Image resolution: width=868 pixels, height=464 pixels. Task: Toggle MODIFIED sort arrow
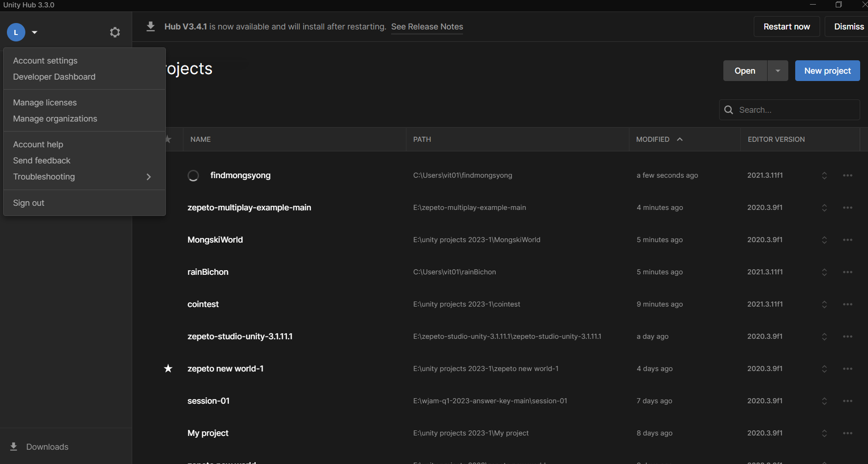(680, 139)
